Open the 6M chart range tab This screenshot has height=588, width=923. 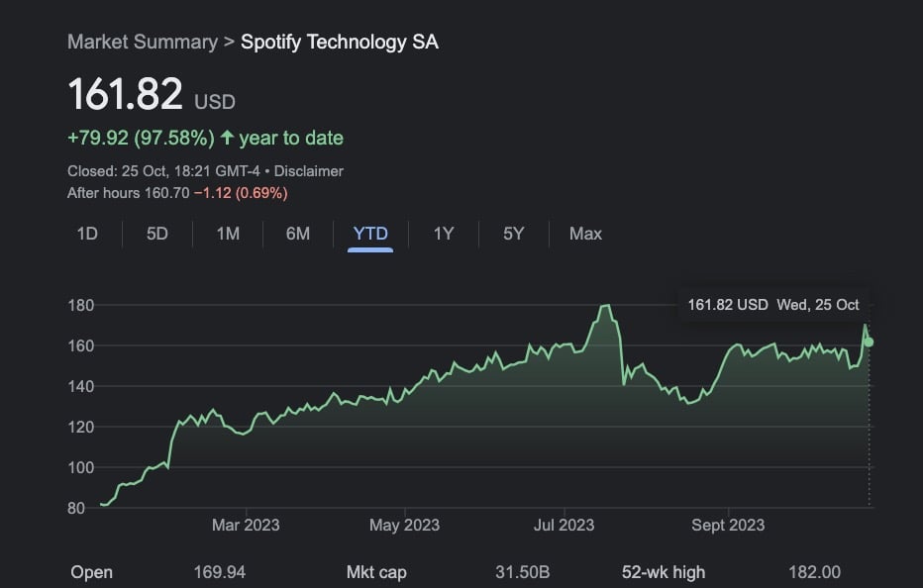298,234
